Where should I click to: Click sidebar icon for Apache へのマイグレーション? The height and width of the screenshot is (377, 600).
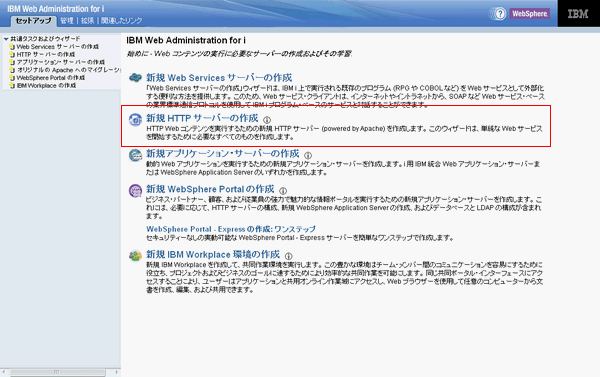[12, 70]
